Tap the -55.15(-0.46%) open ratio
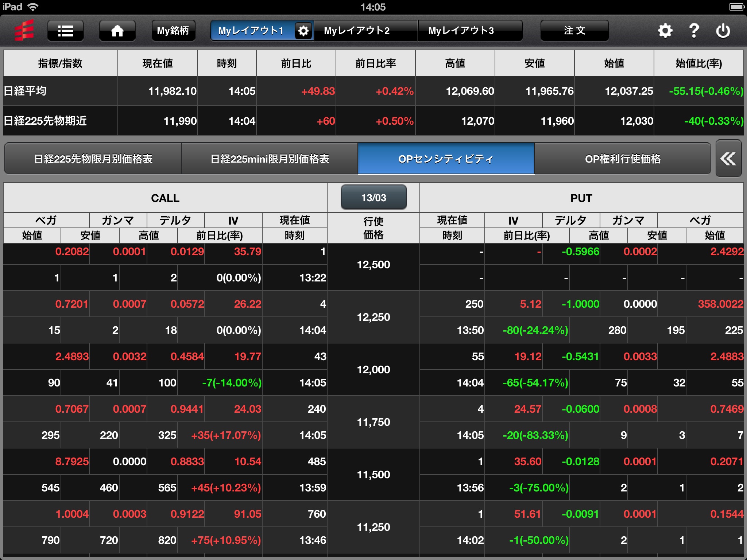Viewport: 747px width, 560px height. (706, 91)
